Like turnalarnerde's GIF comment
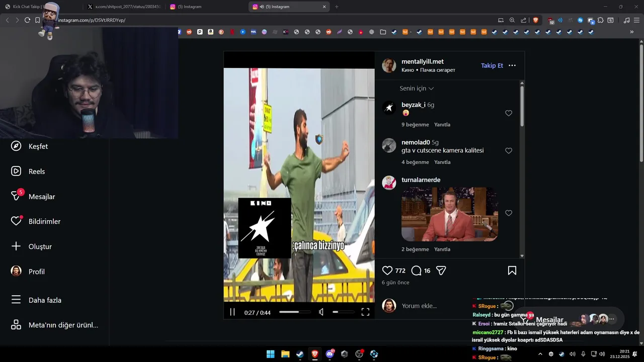The width and height of the screenshot is (644, 362). click(509, 213)
